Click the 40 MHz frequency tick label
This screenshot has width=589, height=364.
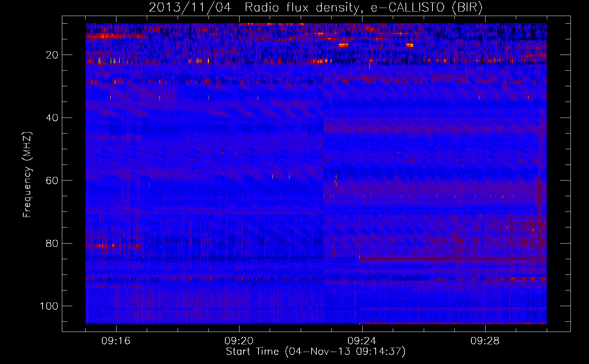click(52, 118)
